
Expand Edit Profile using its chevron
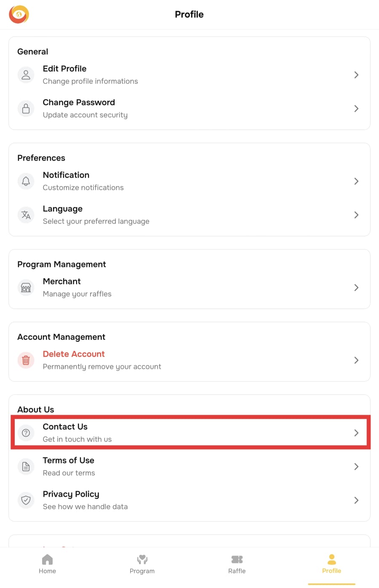pos(356,75)
